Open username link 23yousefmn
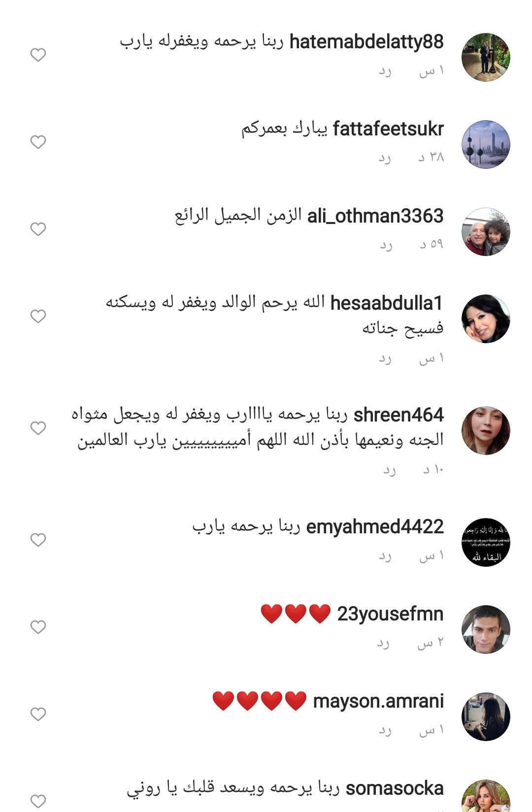This screenshot has height=812, width=532. point(390,614)
